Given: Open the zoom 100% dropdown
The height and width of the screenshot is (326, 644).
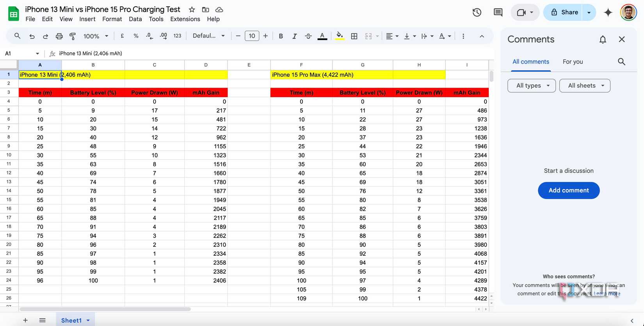Looking at the screenshot, I should pyautogui.click(x=96, y=36).
